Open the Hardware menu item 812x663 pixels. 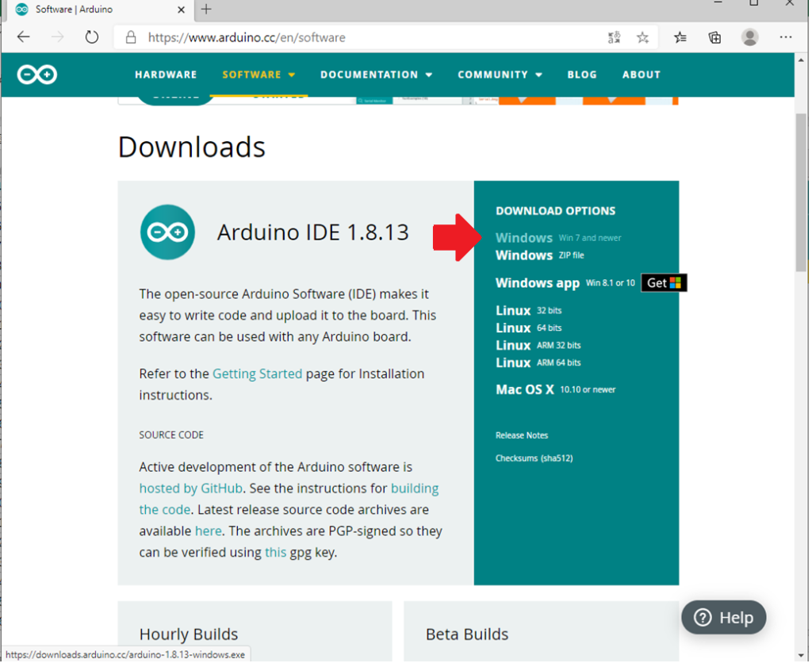tap(166, 75)
